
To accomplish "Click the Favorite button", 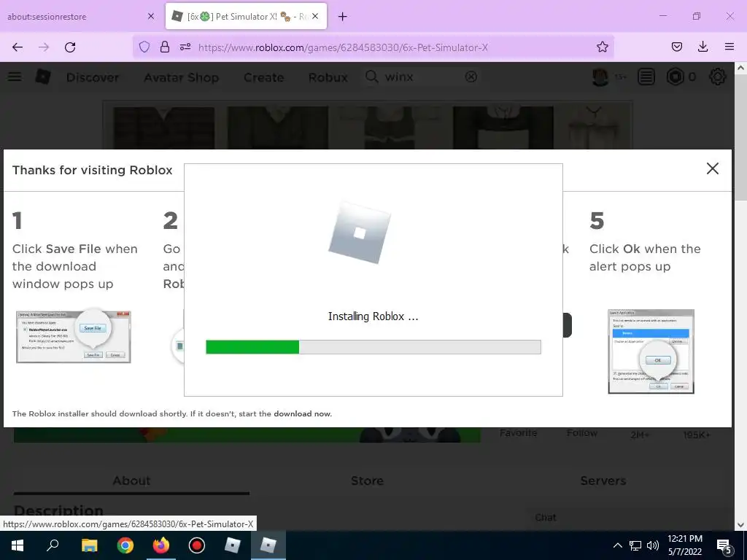I will point(518,433).
